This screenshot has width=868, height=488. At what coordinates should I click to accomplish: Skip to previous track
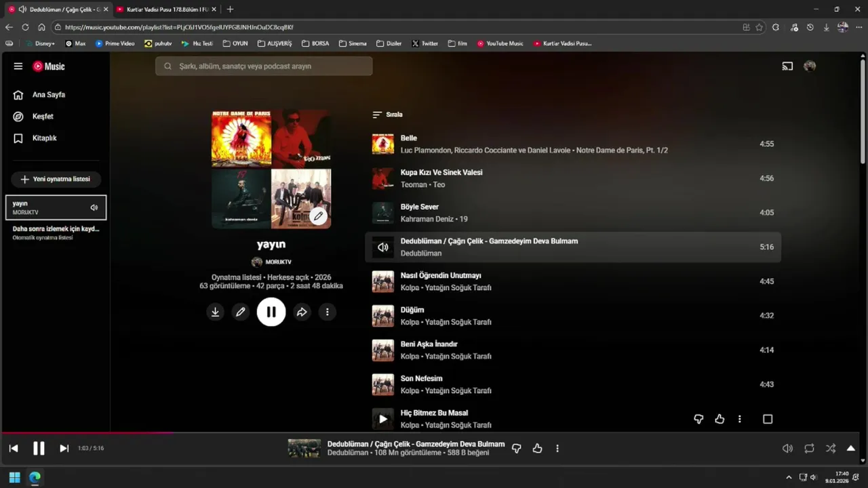point(14,448)
